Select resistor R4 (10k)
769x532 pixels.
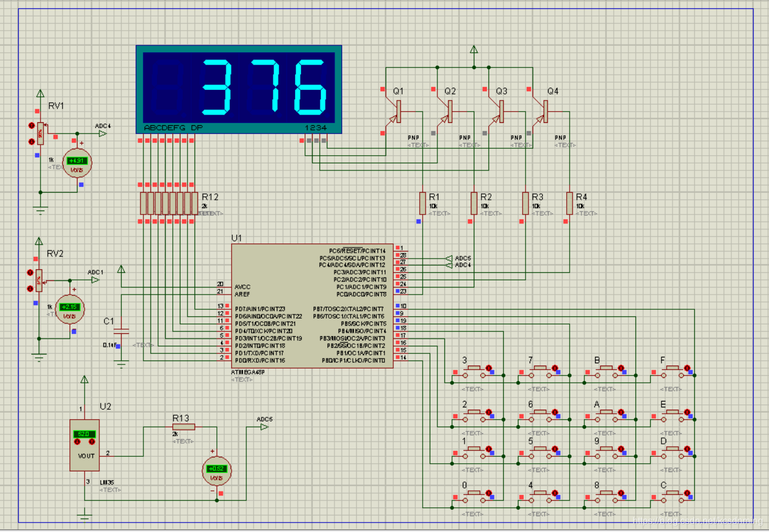click(569, 203)
